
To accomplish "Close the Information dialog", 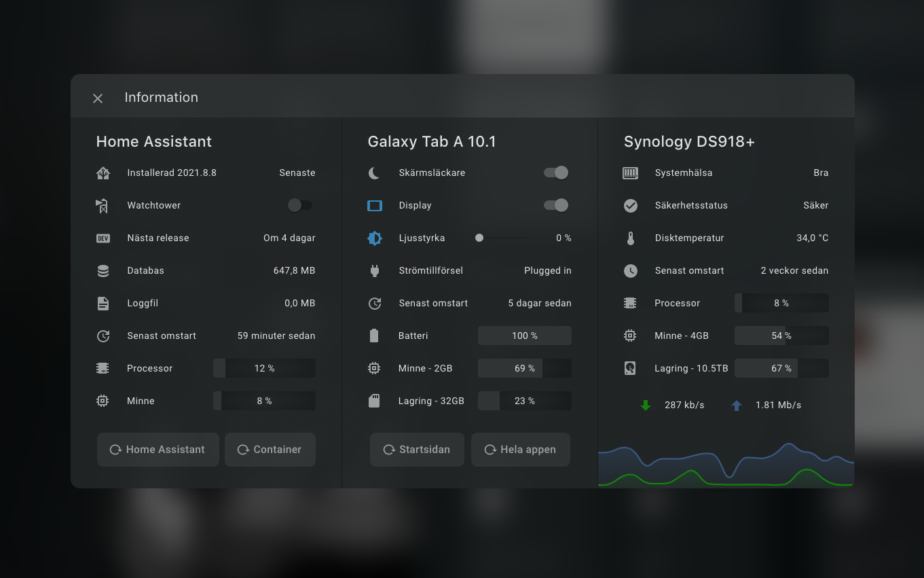I will pyautogui.click(x=98, y=98).
